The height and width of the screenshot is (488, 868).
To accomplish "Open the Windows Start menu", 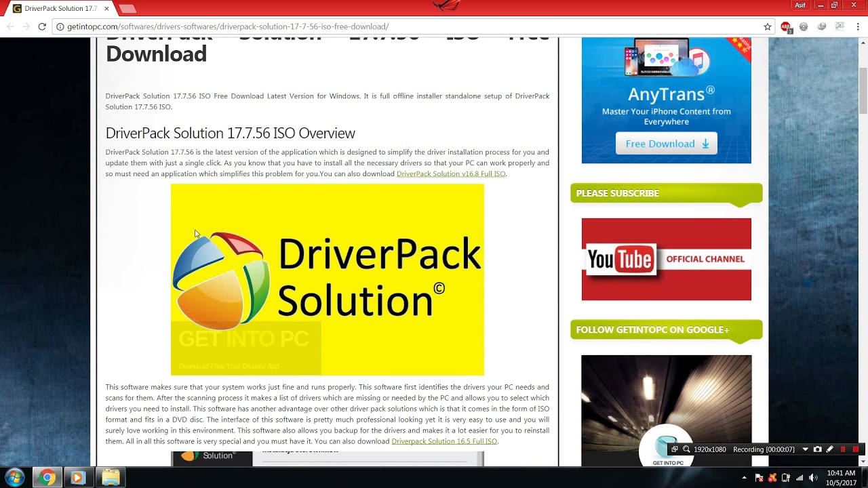I will click(x=15, y=477).
